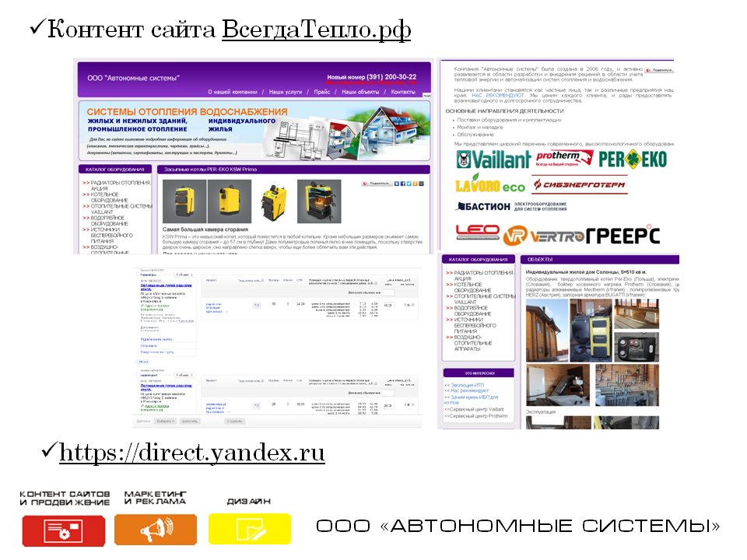Click the Сохранить button in Yandex Direct
Screen dimensions: 747x560
[x=234, y=421]
